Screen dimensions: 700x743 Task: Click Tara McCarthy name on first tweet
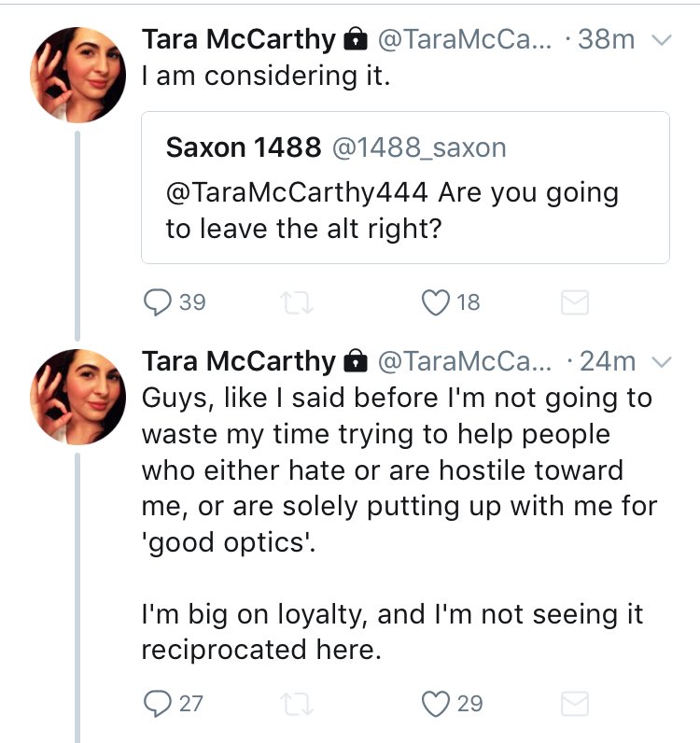click(x=238, y=39)
